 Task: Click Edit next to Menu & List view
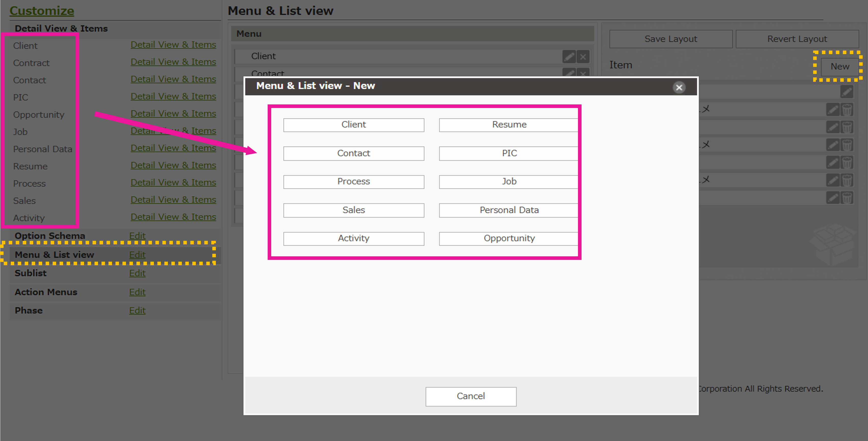[x=137, y=255]
